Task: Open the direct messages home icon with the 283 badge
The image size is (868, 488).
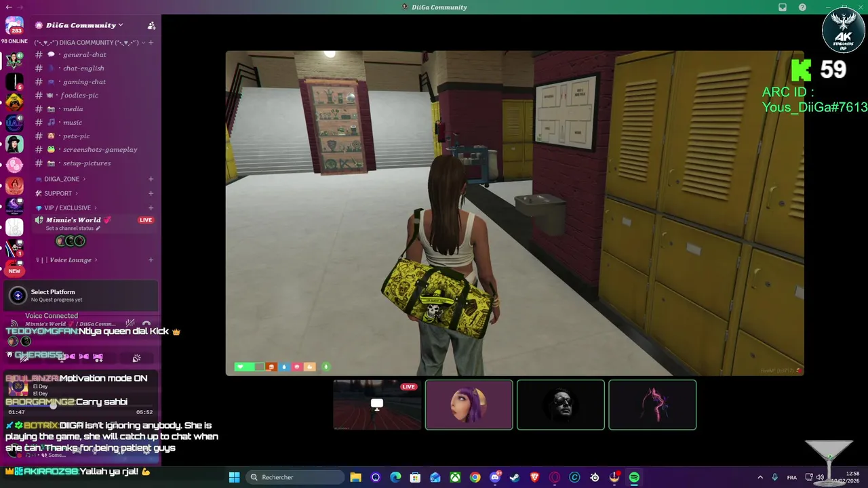Action: [14, 25]
